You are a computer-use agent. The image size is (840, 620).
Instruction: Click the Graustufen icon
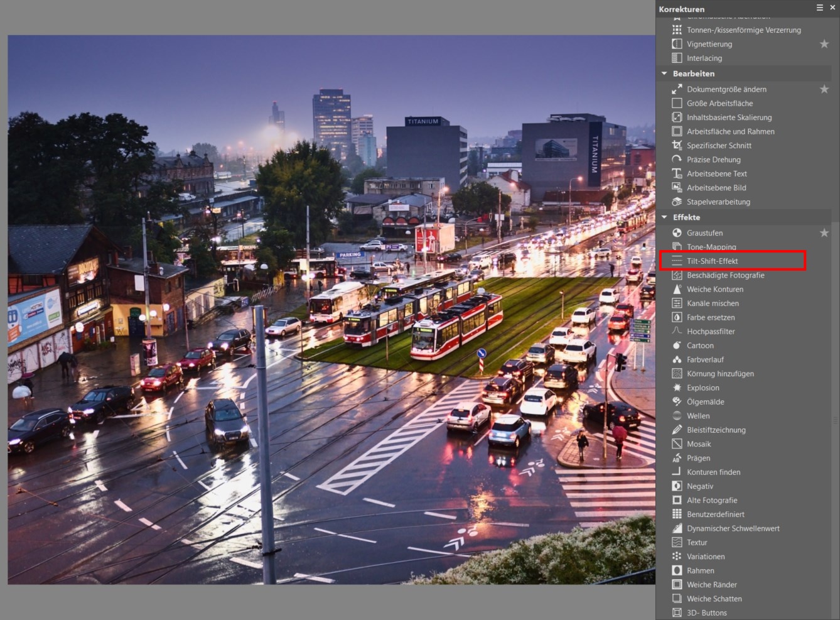click(677, 233)
